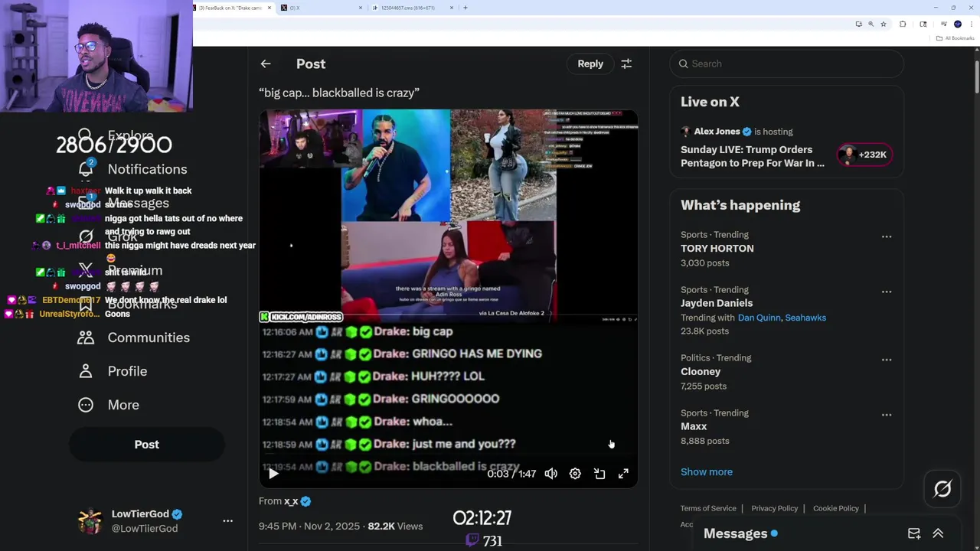Mute the video with the speaker icon
The height and width of the screenshot is (551, 980).
(551, 474)
